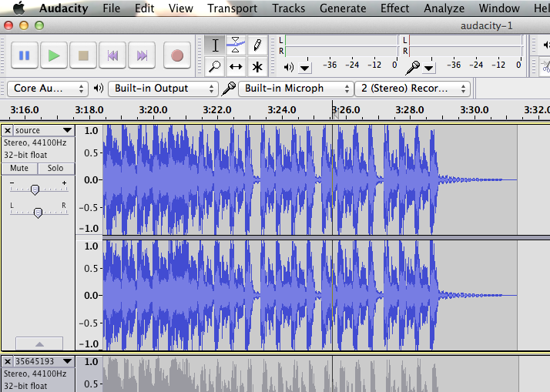Open the input meter dropdown arrow

(x=428, y=68)
